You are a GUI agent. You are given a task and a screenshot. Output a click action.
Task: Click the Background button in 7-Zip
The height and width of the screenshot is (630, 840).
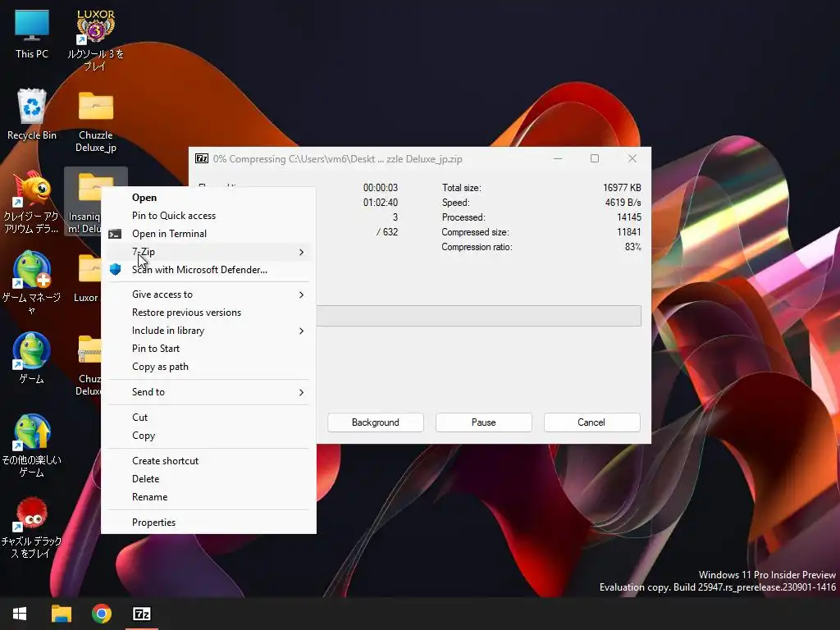tap(376, 422)
